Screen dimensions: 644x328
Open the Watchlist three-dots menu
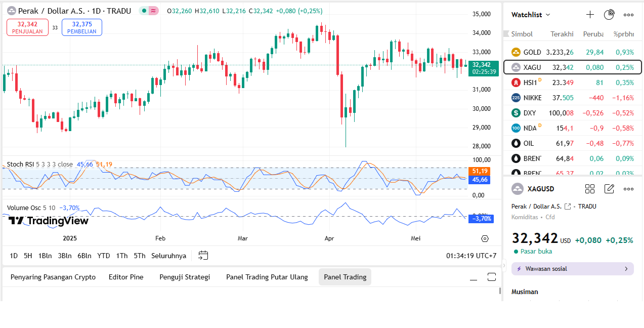(x=628, y=15)
